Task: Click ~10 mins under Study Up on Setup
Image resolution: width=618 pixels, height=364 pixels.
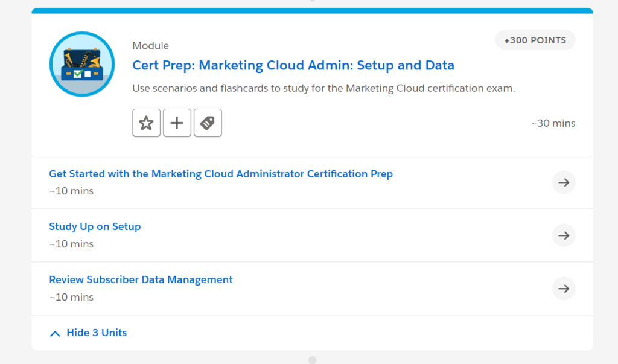Action: pyautogui.click(x=71, y=244)
